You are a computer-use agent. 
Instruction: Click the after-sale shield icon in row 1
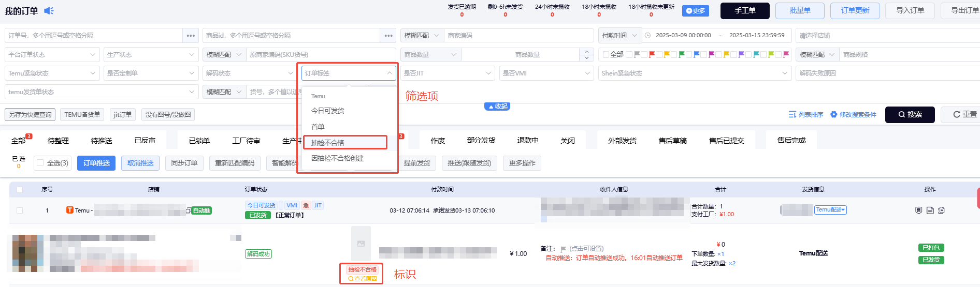(x=918, y=210)
